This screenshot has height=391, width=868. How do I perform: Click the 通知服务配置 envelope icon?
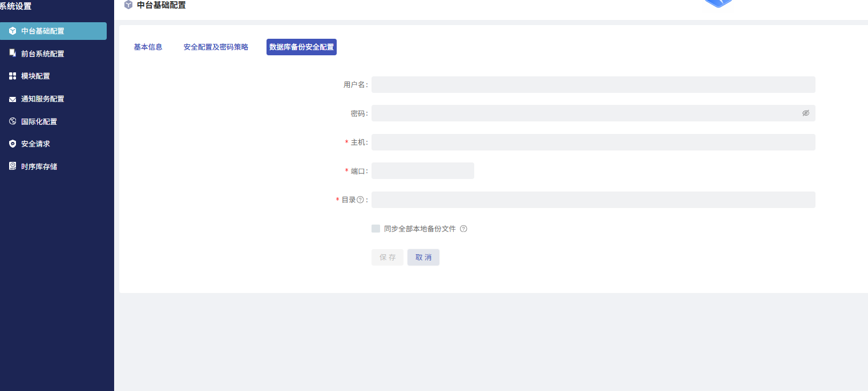pyautogui.click(x=13, y=99)
